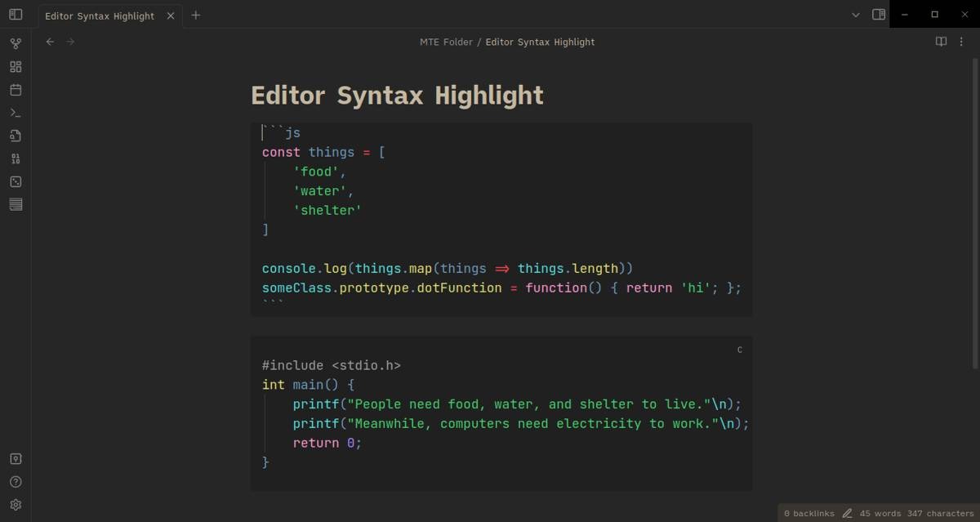Open Settings with the gear icon

16,504
